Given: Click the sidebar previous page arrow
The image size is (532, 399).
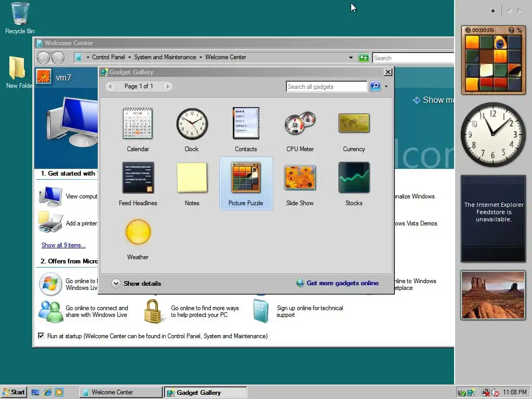Looking at the screenshot, I should coord(509,11).
